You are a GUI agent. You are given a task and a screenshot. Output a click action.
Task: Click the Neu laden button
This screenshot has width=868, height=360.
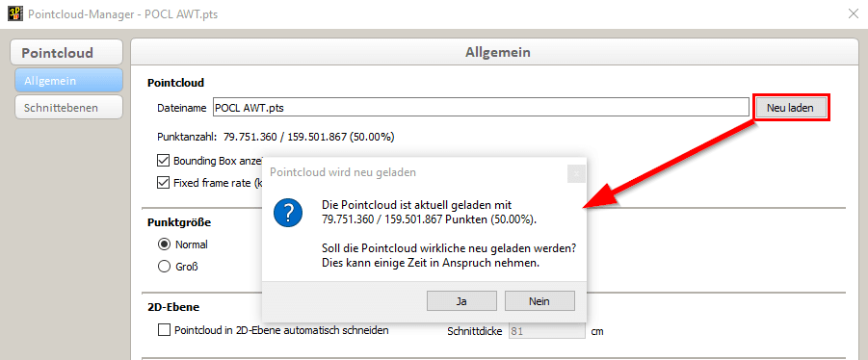[790, 108]
